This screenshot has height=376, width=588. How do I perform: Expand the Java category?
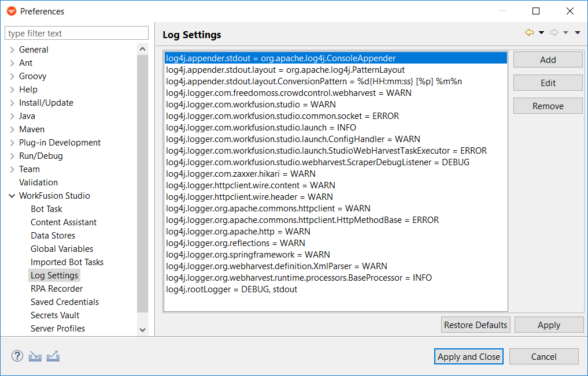tap(12, 116)
